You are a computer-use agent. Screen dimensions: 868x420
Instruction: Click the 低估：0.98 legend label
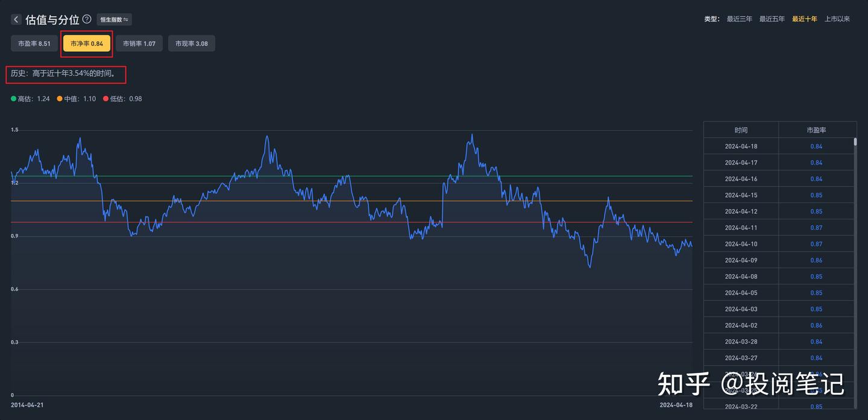(126, 99)
